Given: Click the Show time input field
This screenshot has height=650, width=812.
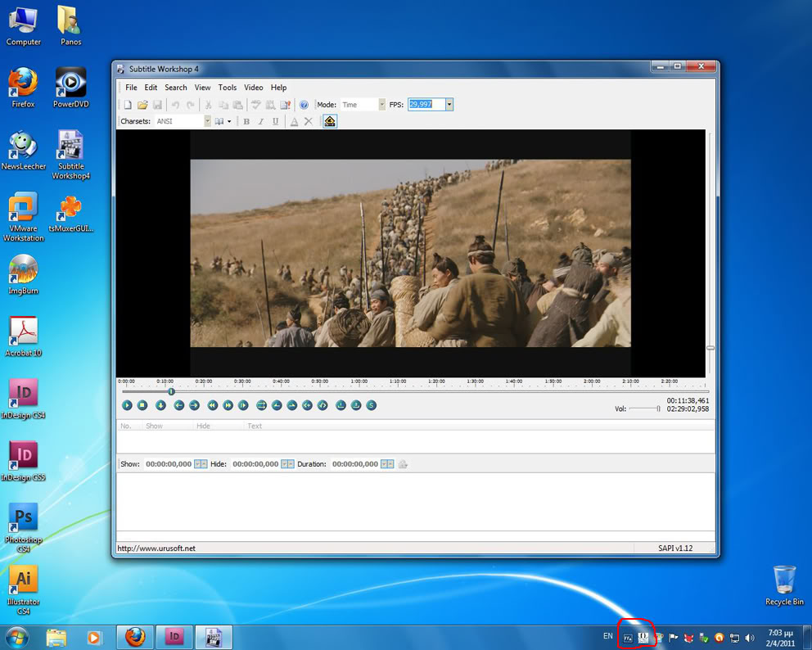Looking at the screenshot, I should pyautogui.click(x=168, y=464).
